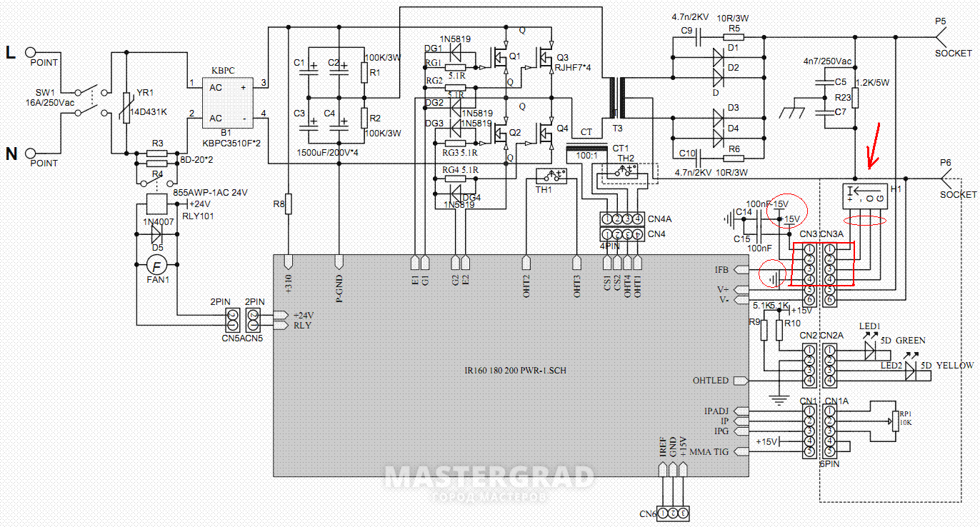Click the "IREF" pin label
The height and width of the screenshot is (527, 980).
[x=662, y=447]
